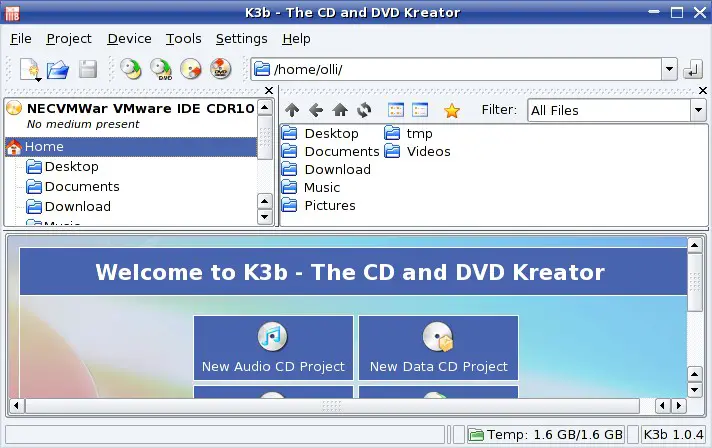Click the /home/olli/ location field
Image resolution: width=712 pixels, height=448 pixels.
click(456, 69)
